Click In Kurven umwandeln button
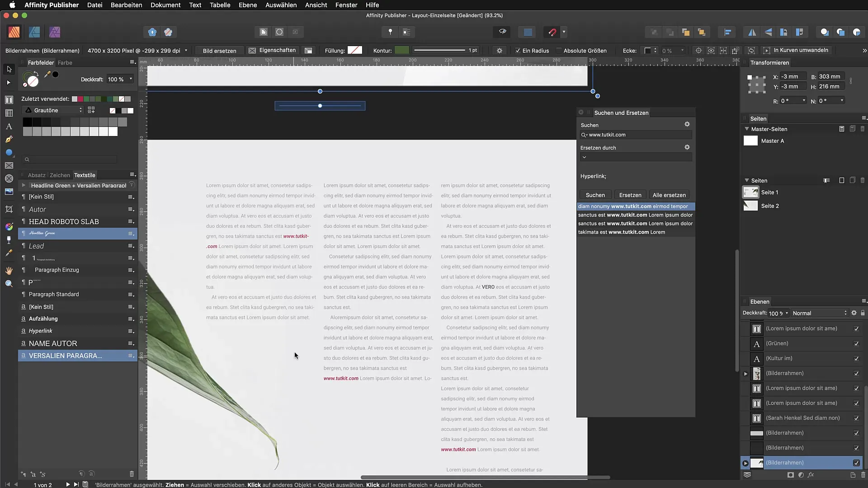This screenshot has height=488, width=868. click(x=796, y=50)
